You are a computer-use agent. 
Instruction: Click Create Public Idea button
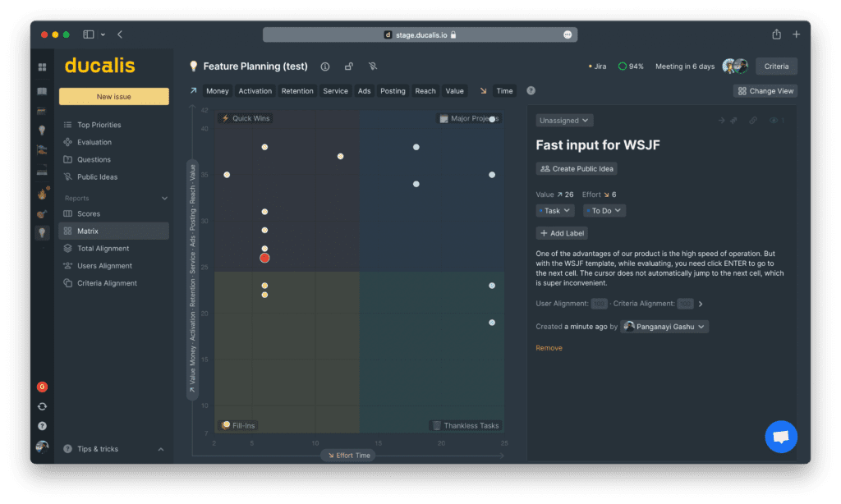click(577, 169)
